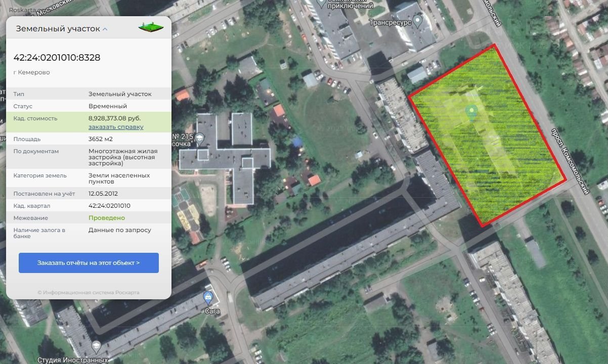This screenshot has width=608, height=364.
Task: Click cadastral number 42:24:0201010:8328
Action: point(57,58)
